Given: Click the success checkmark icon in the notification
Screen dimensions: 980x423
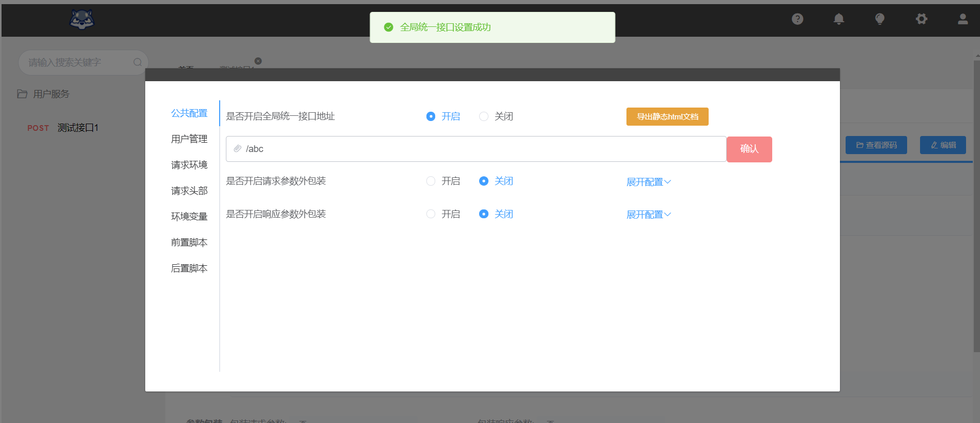Looking at the screenshot, I should pos(389,27).
